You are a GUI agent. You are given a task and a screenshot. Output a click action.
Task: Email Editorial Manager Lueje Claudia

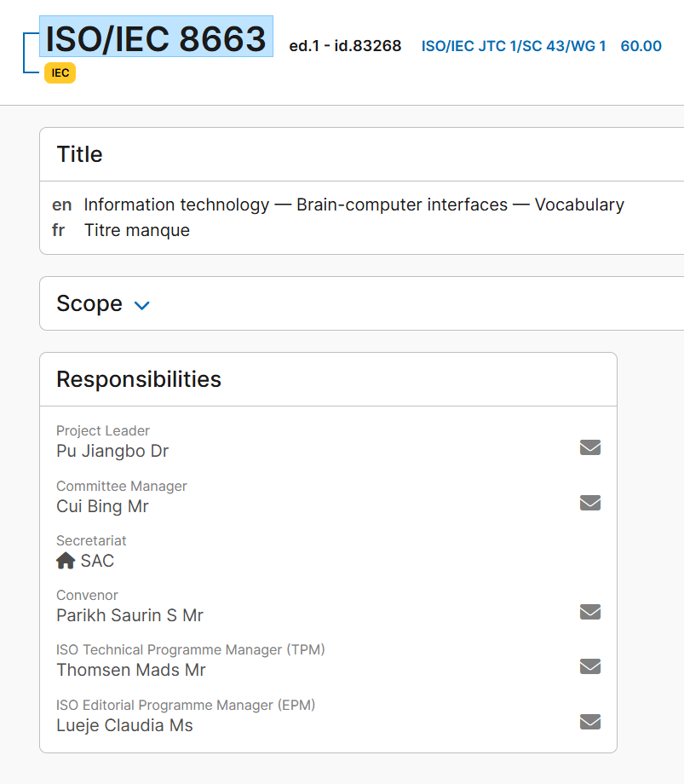(x=589, y=722)
